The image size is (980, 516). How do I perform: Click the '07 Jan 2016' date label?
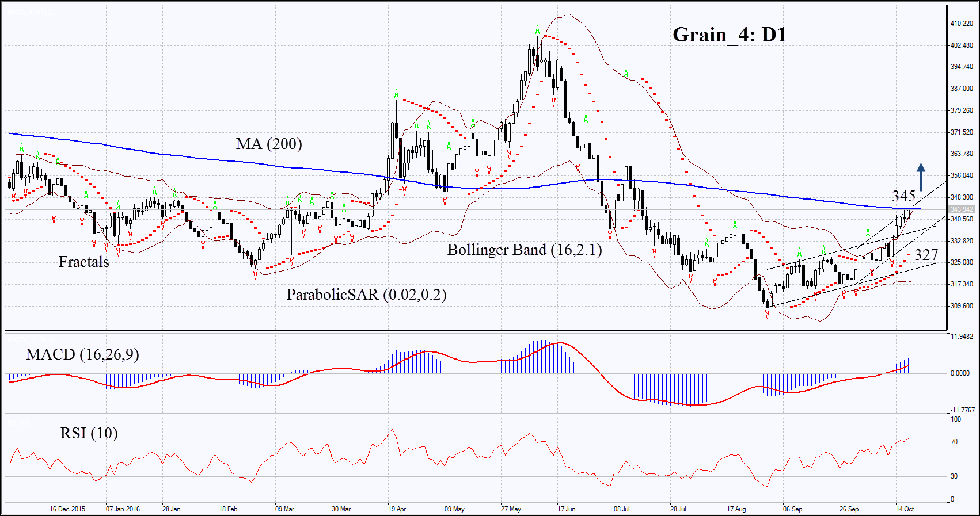click(x=123, y=509)
